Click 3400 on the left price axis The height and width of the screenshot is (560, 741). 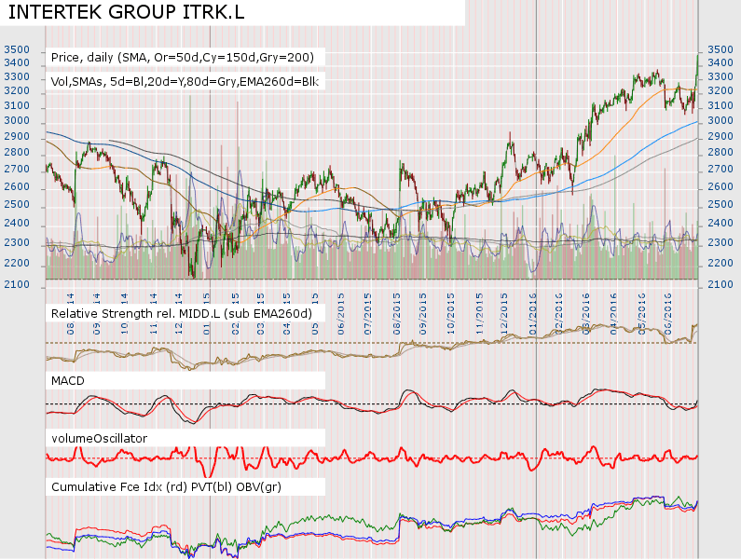click(17, 62)
